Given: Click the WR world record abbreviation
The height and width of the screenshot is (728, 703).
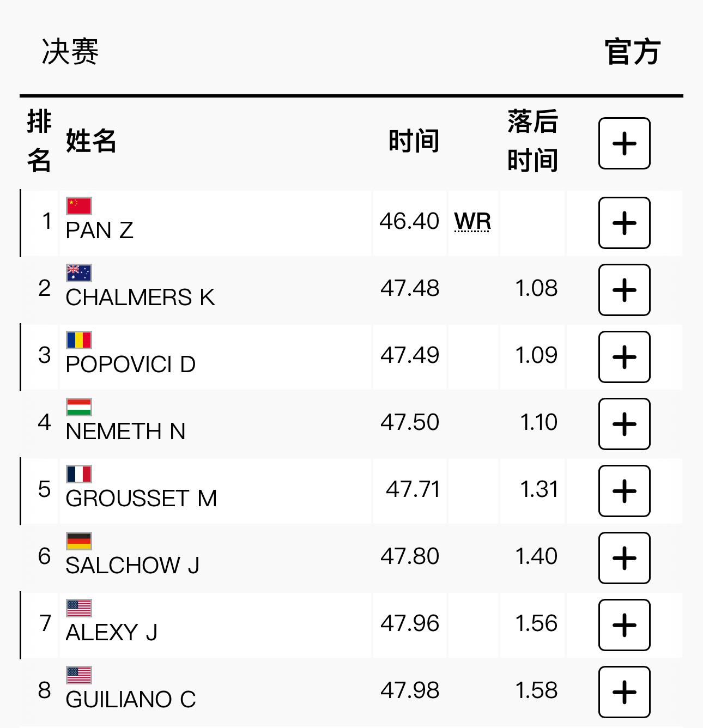Looking at the screenshot, I should (x=472, y=222).
